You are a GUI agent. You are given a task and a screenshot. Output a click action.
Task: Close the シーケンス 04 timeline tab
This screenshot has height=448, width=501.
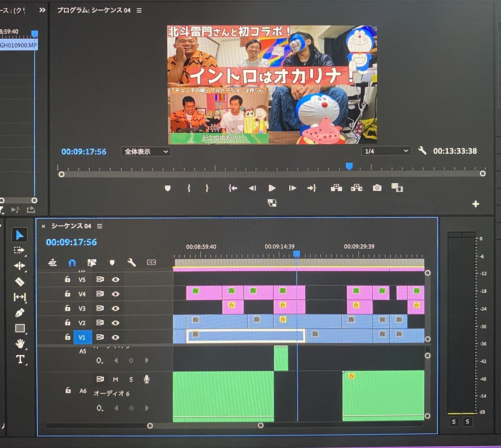click(43, 226)
